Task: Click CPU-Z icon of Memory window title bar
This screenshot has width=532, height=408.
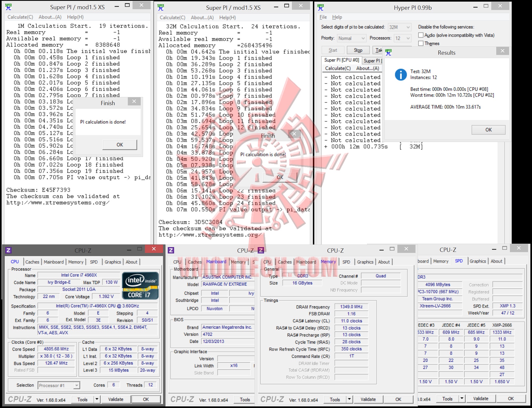Action: click(261, 250)
